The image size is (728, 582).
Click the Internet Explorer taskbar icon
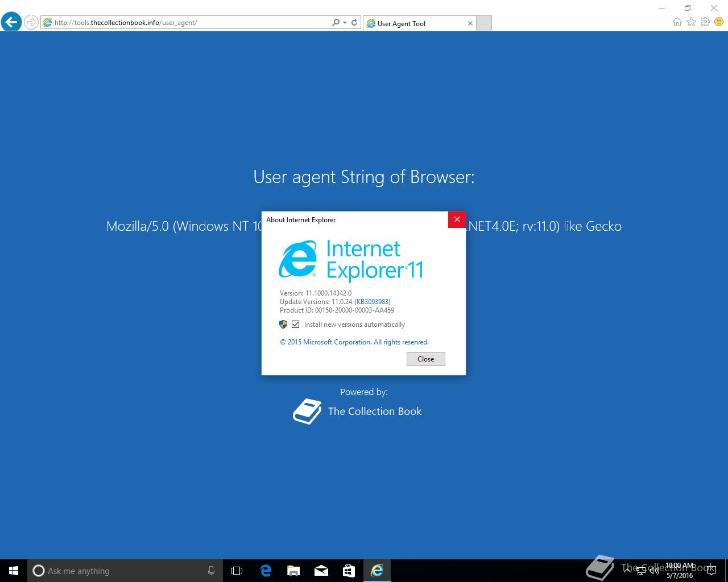coord(377,571)
